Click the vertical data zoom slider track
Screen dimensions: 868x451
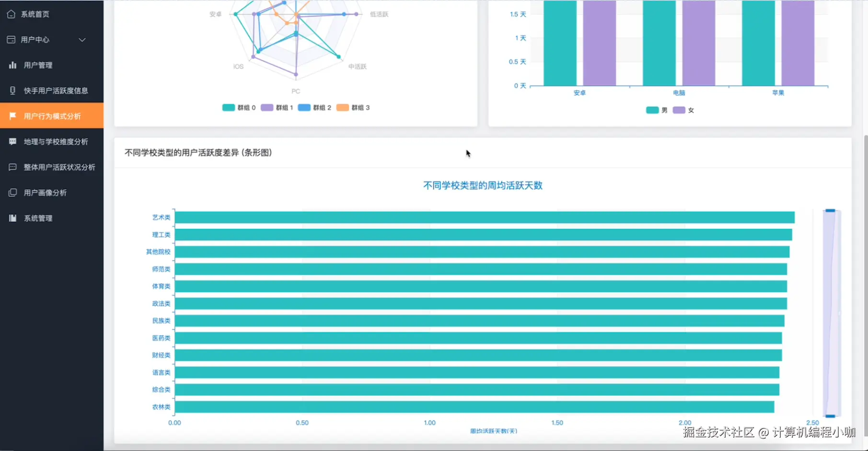[x=832, y=313]
